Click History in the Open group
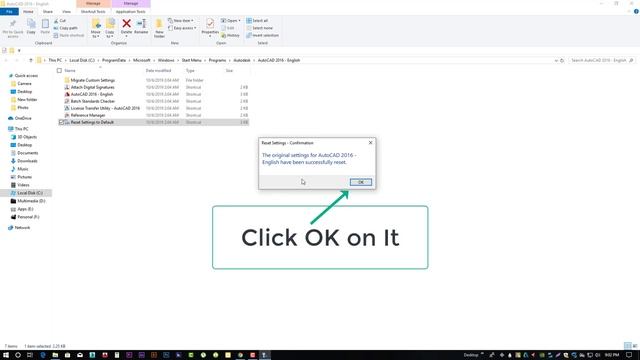Viewport: 640px width, 360px height. tap(230, 35)
